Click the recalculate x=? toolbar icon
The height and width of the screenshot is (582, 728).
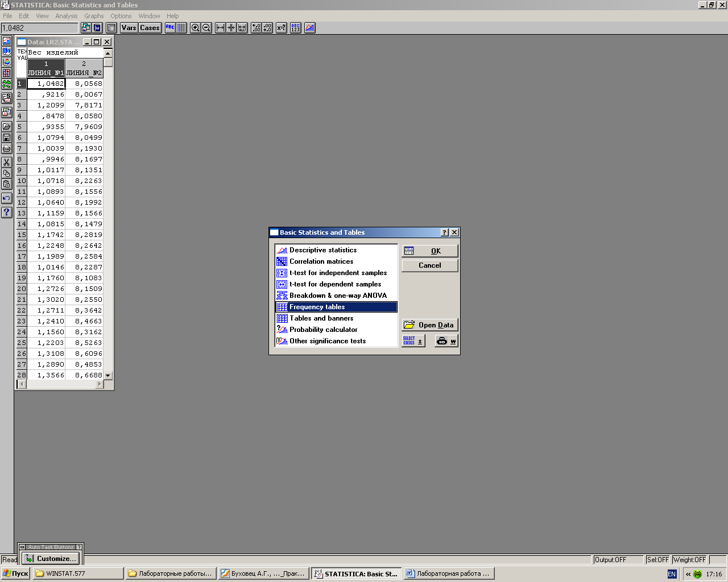pyautogui.click(x=281, y=28)
